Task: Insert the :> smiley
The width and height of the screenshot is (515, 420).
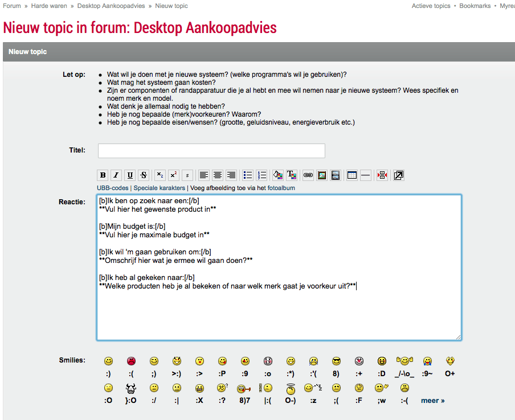Action: pos(199,361)
